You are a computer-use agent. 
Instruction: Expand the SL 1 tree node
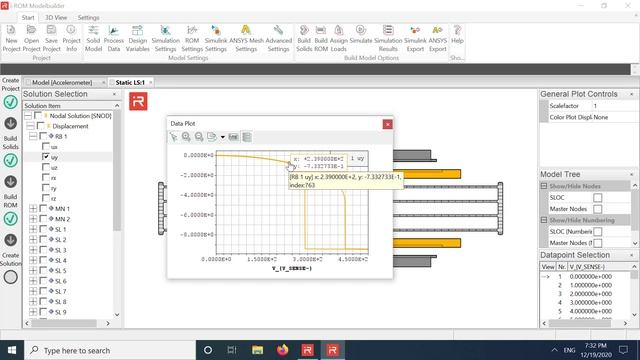click(x=33, y=229)
